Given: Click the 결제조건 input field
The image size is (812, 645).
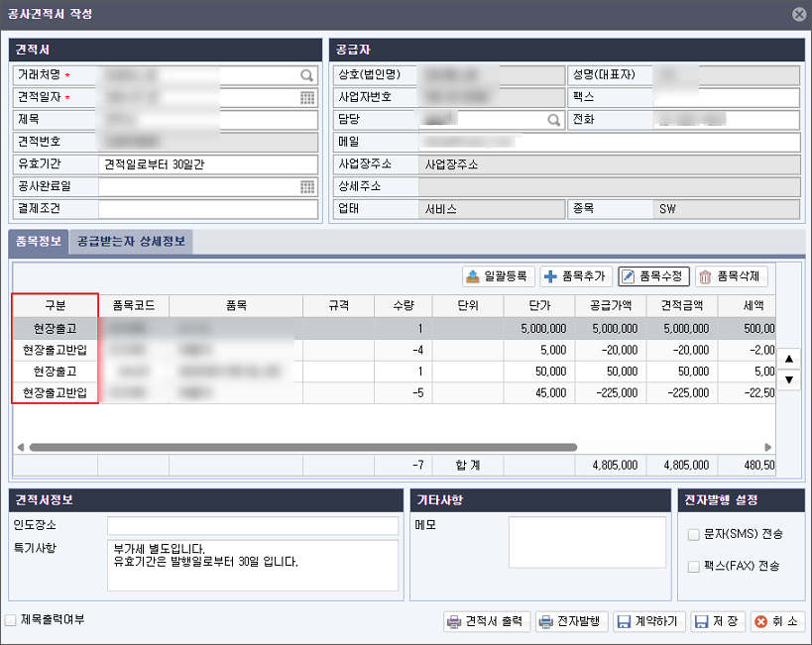Looking at the screenshot, I should (207, 209).
